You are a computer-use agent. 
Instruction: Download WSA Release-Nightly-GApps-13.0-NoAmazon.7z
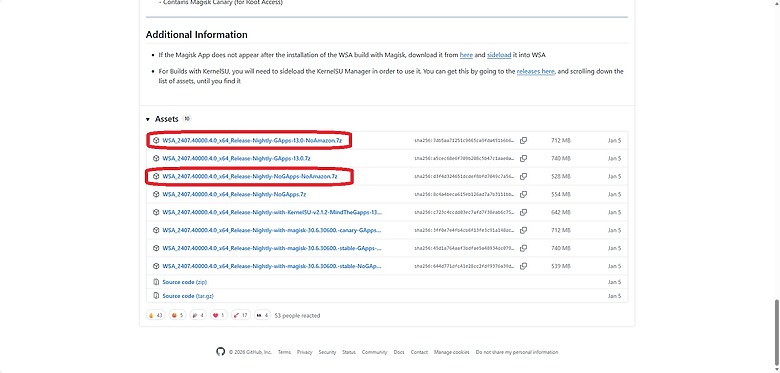click(x=252, y=141)
